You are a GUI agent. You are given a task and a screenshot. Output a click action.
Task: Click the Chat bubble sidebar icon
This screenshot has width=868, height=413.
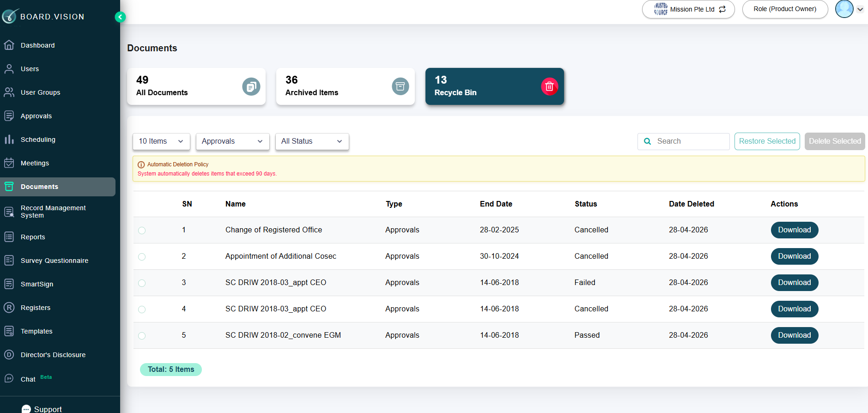tap(9, 379)
